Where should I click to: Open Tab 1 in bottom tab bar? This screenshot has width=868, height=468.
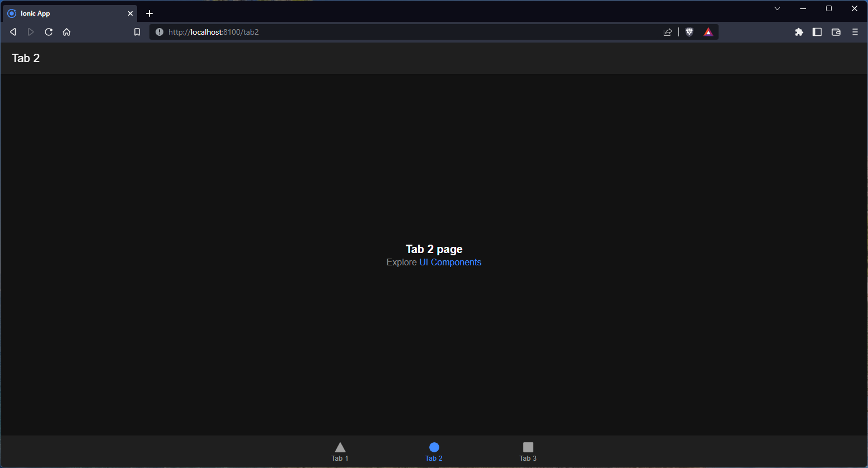[x=340, y=452]
